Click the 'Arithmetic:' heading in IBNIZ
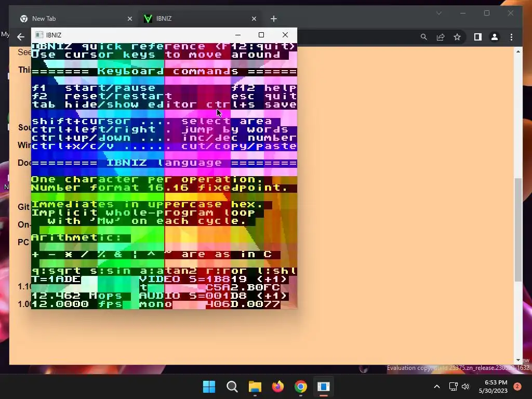Screen dimensions: 532x399 click(77, 238)
